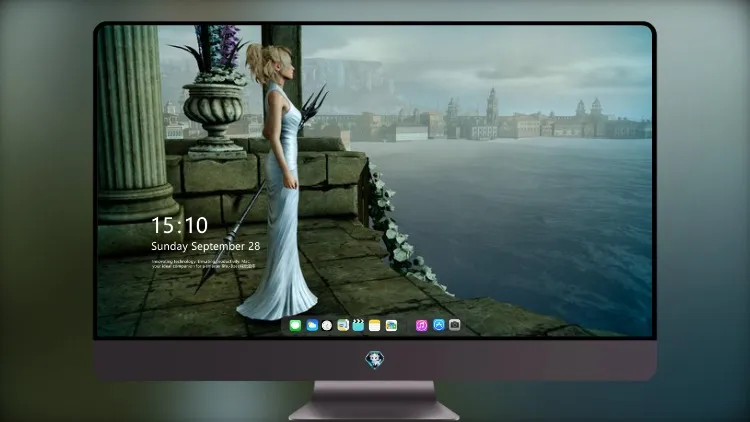Open the Camera app in the dock
Viewport: 750px width, 422px height.
coord(455,325)
